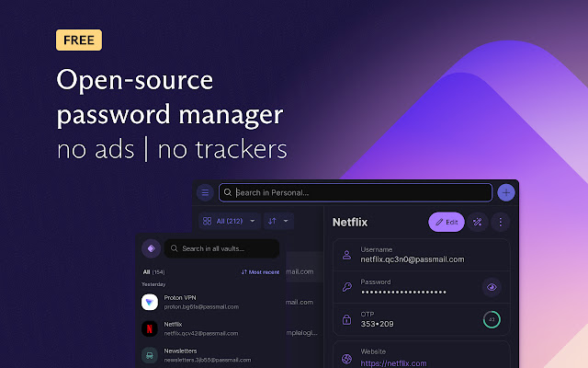Open the All (212) filter dropdown

[229, 221]
